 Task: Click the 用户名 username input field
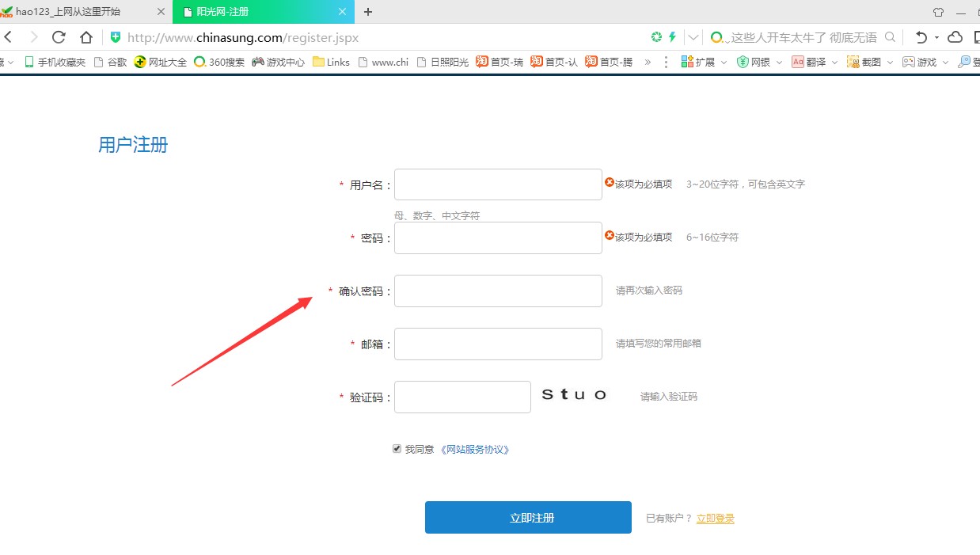[498, 184]
